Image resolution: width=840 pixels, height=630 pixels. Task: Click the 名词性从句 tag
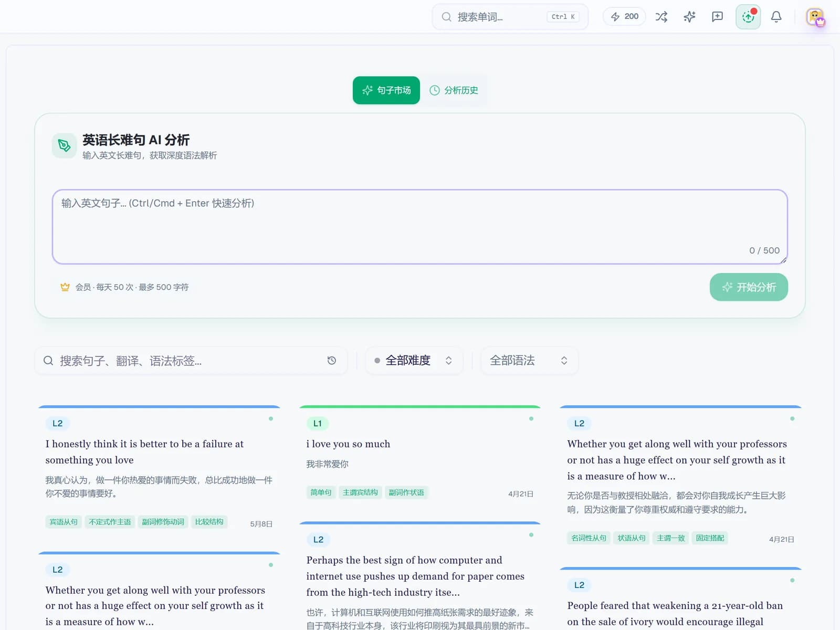[589, 538]
